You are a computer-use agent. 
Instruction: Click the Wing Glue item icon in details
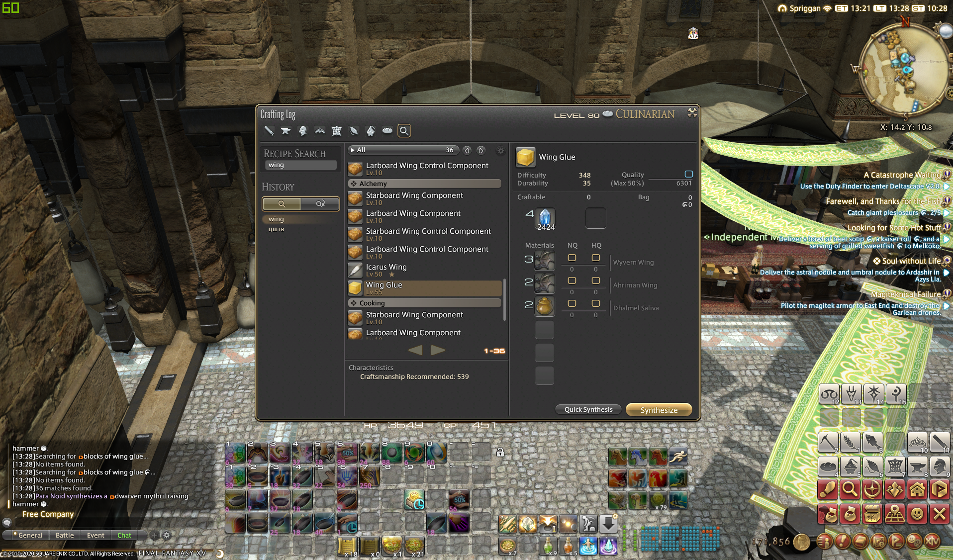pyautogui.click(x=525, y=157)
